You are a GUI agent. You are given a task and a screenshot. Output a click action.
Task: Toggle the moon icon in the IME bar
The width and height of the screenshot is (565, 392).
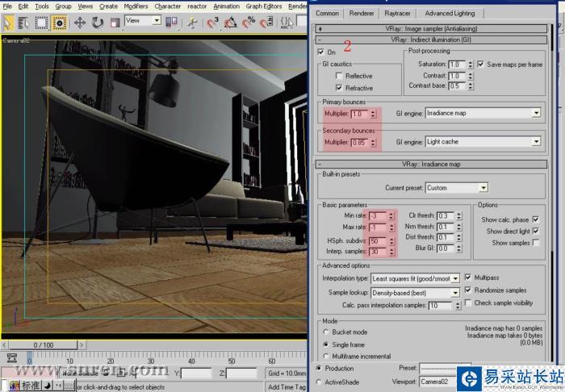tap(47, 386)
